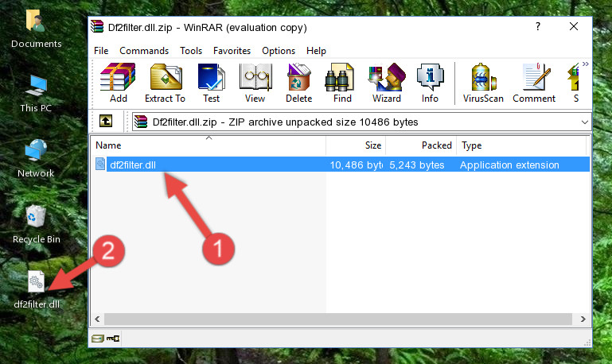The height and width of the screenshot is (364, 612).
Task: Open the View file tool
Action: 255,83
